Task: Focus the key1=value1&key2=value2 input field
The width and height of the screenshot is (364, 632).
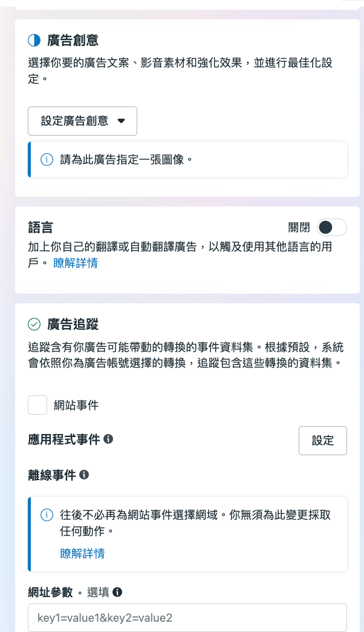Action: pyautogui.click(x=187, y=618)
